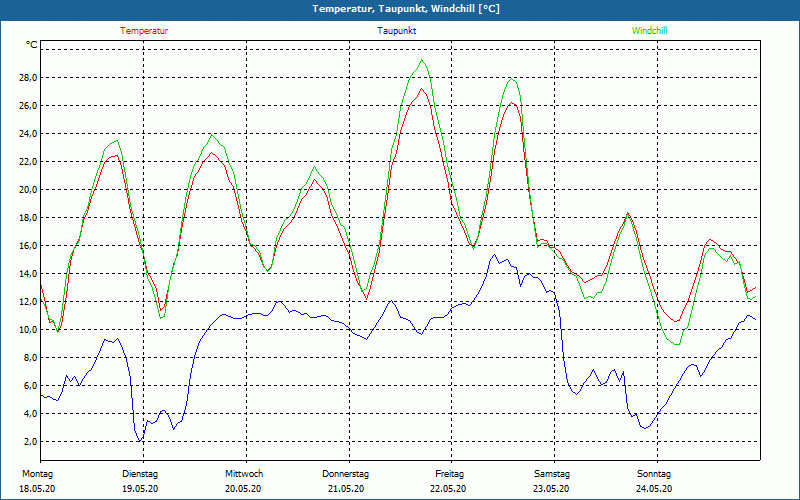Select the Mittwoch day label
Image resolution: width=800 pixels, height=500 pixels.
tap(243, 474)
